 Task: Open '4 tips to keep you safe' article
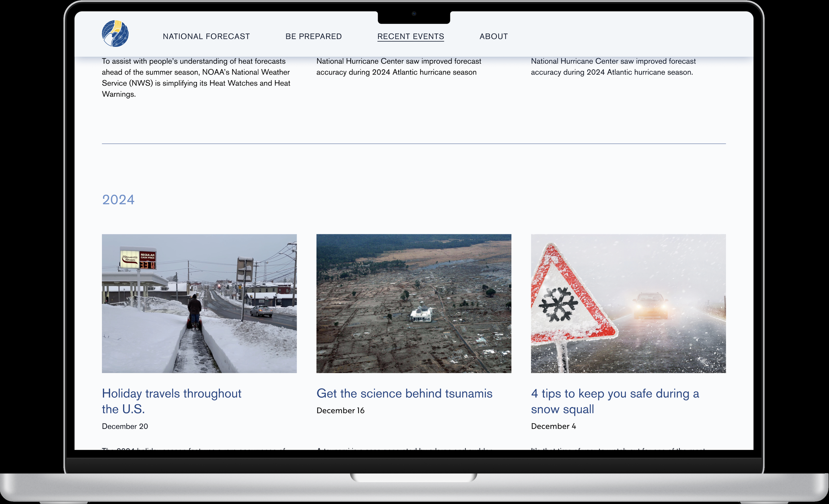[x=615, y=401]
